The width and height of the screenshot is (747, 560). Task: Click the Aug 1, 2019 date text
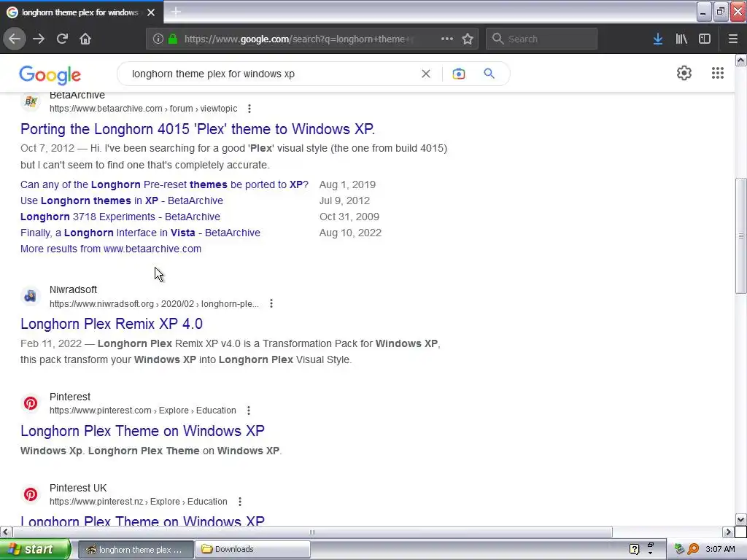347,184
